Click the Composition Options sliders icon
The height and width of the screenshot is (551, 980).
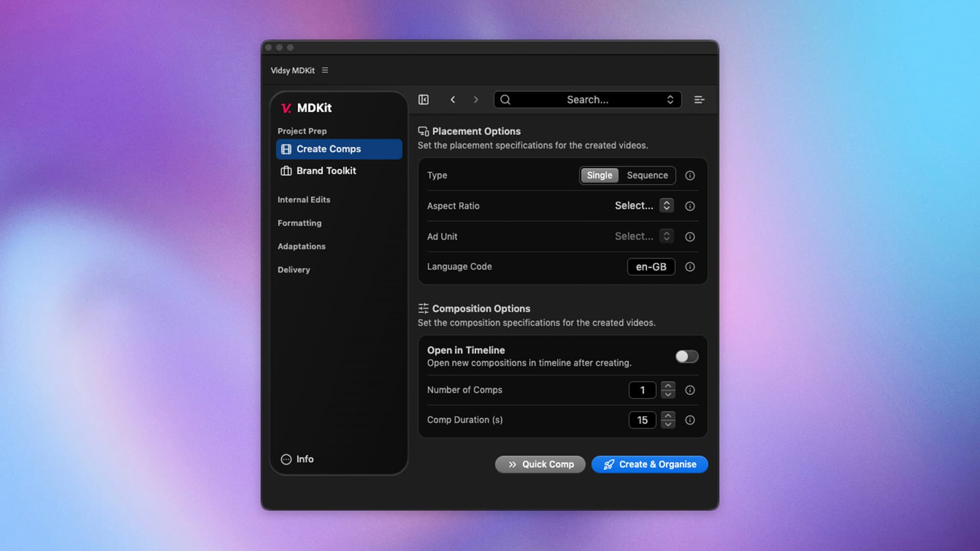point(423,308)
